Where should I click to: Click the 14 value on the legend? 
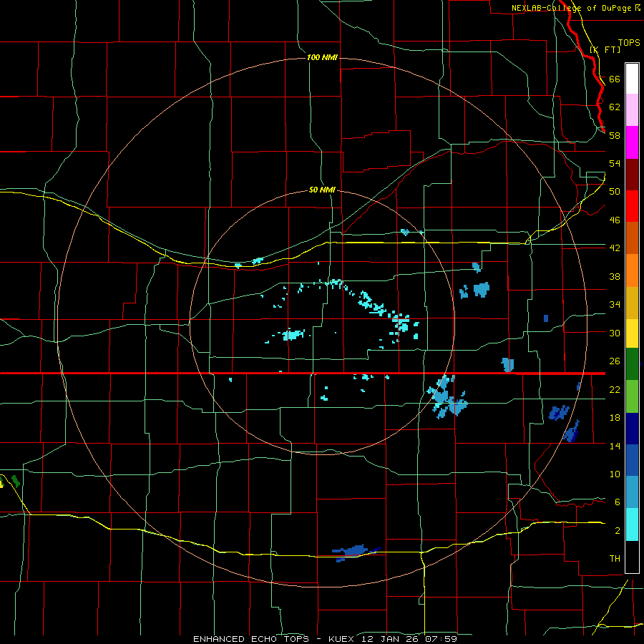pyautogui.click(x=615, y=446)
